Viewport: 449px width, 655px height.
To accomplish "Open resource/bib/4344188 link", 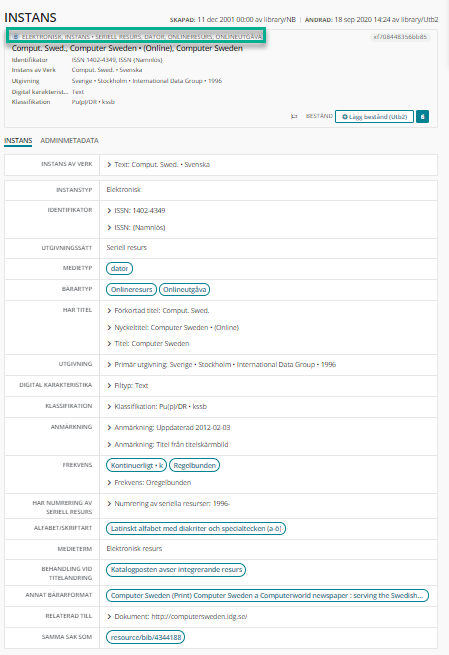I will 146,637.
